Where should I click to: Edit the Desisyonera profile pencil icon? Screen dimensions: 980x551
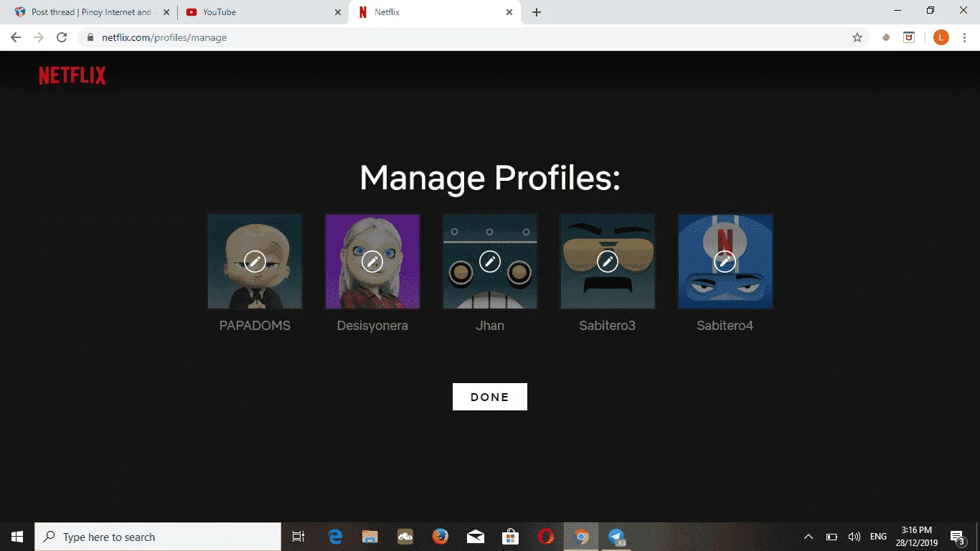372,262
